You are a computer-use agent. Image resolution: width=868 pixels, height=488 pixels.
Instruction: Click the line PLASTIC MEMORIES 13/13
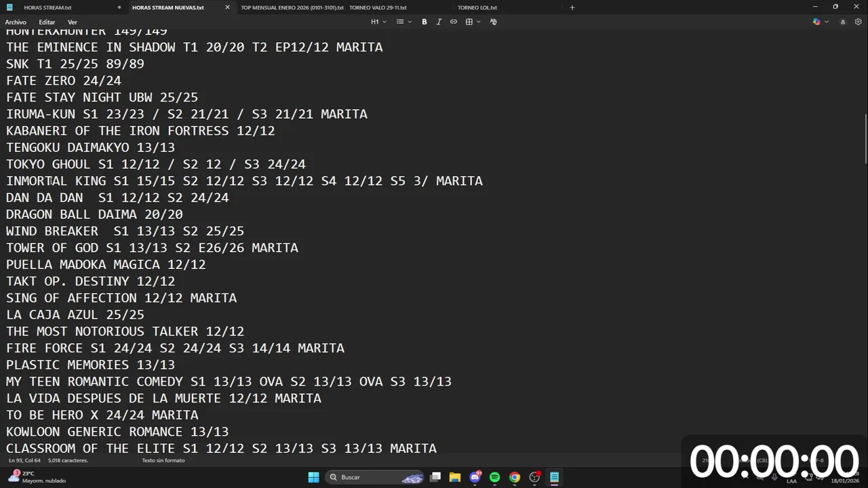(x=90, y=365)
